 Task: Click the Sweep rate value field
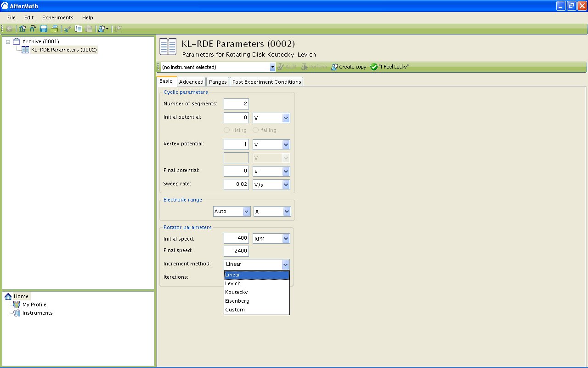click(x=236, y=184)
